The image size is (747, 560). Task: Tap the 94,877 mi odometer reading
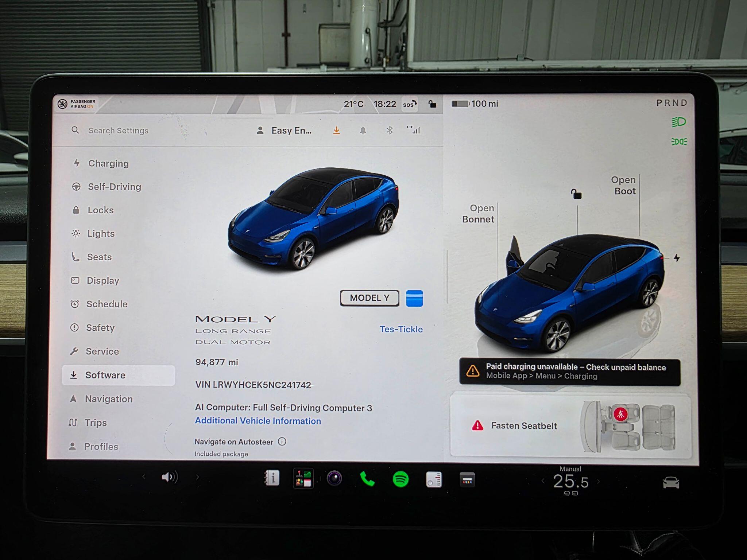coord(217,362)
